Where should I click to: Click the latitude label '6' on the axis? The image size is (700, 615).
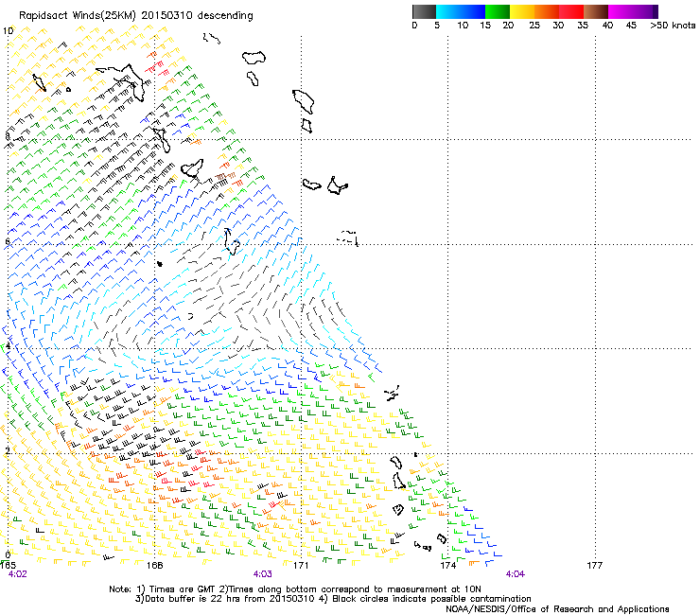pos(8,241)
